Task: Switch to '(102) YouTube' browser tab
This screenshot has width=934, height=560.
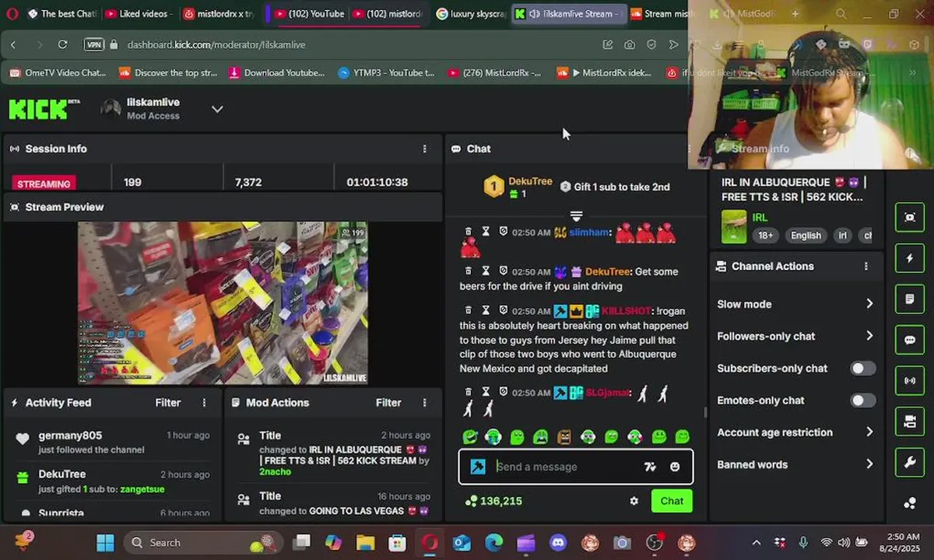Action: click(308, 13)
